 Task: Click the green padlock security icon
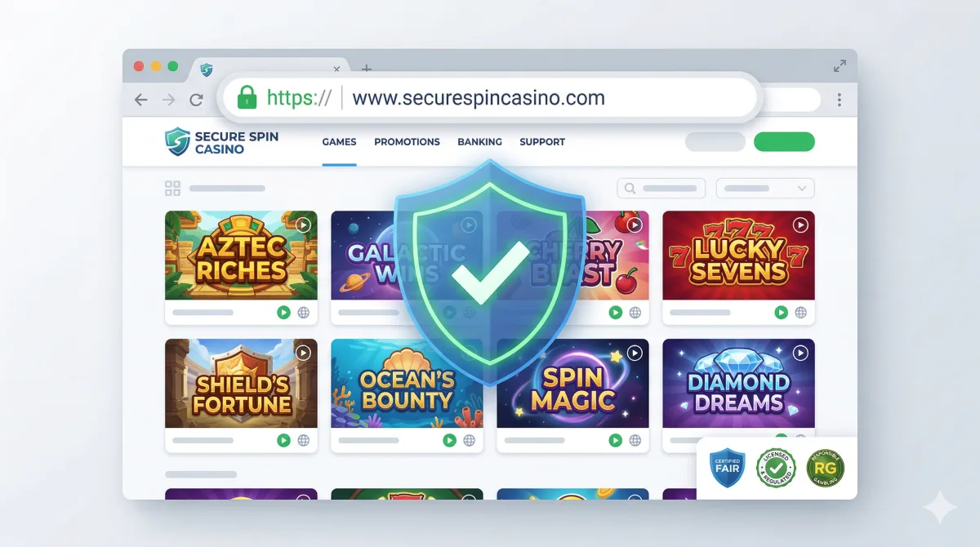(247, 98)
